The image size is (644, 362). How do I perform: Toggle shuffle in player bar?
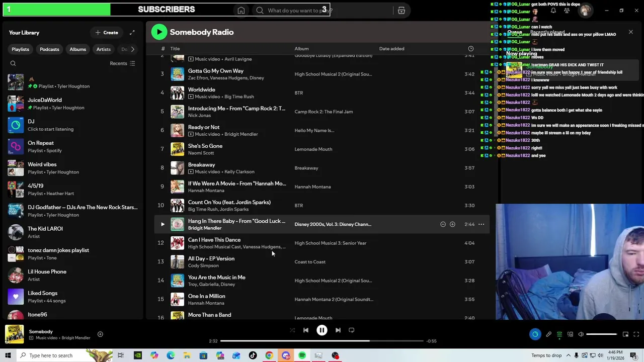(292, 330)
